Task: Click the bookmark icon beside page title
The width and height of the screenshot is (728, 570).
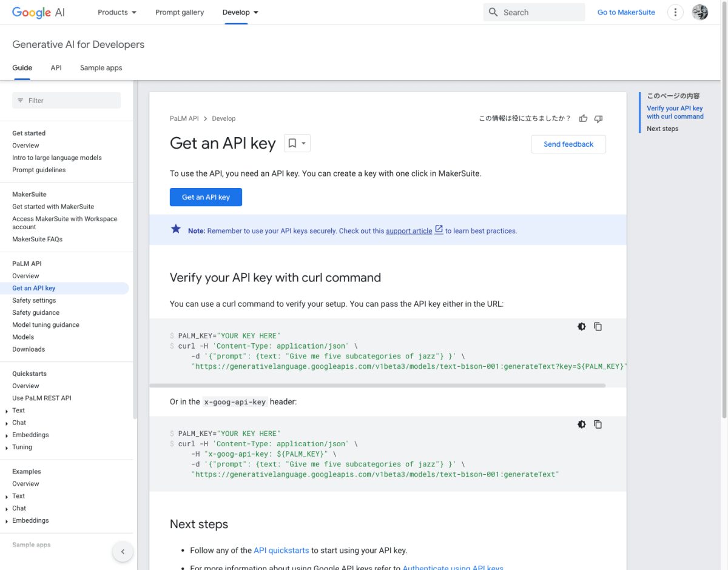Action: coord(292,144)
